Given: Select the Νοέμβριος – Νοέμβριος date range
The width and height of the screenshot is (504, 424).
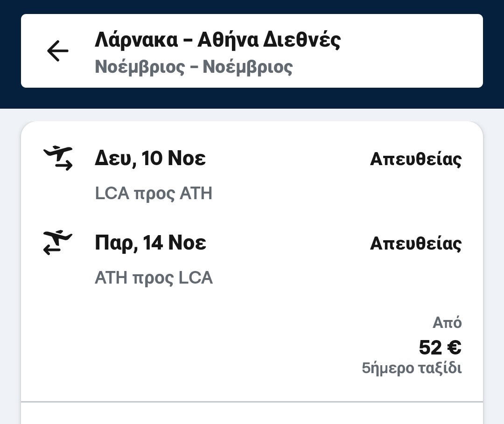Looking at the screenshot, I should (194, 67).
